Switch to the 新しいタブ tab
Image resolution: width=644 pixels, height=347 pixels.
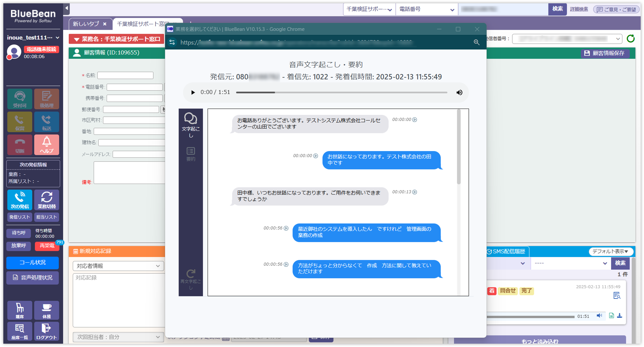pos(86,24)
